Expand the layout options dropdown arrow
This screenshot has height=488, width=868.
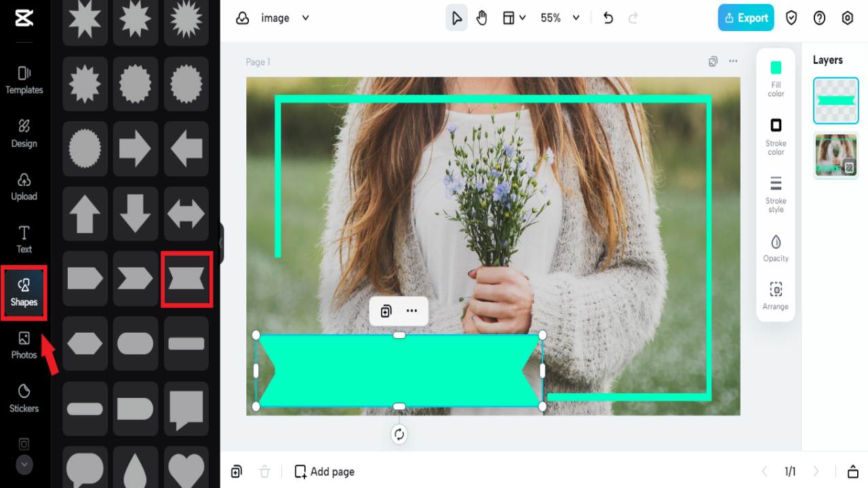click(x=522, y=18)
